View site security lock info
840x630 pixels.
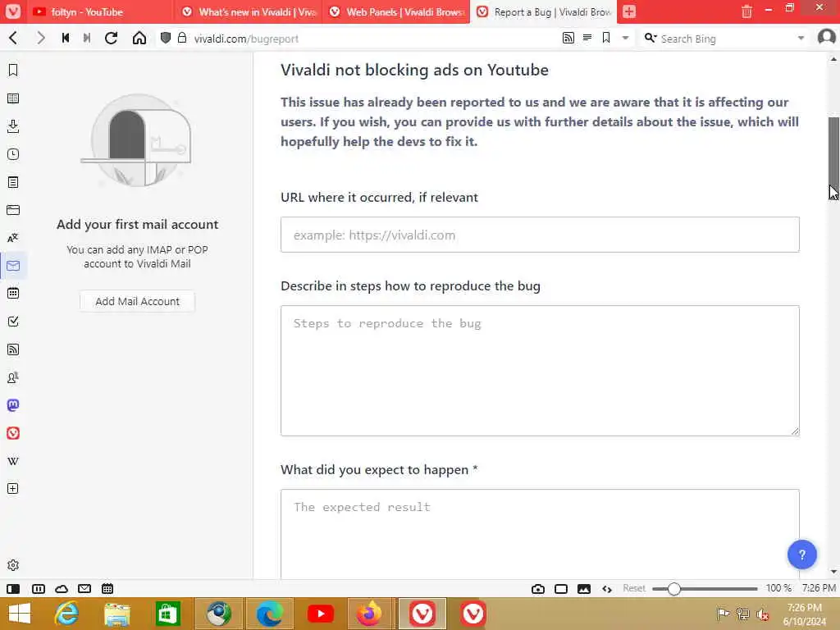pos(182,38)
